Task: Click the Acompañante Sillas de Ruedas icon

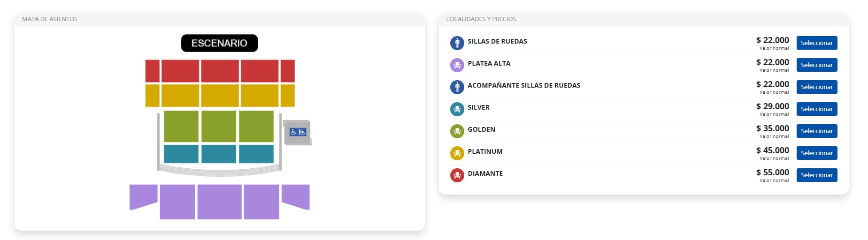Action: pyautogui.click(x=457, y=87)
